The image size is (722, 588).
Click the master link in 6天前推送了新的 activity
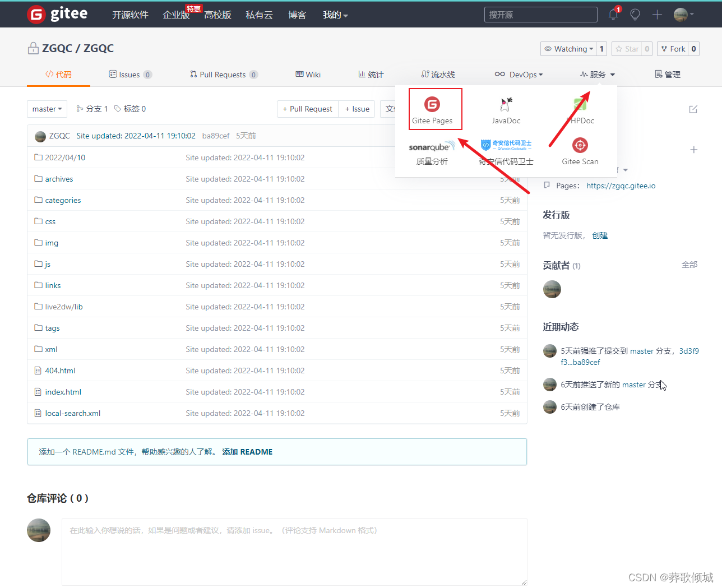point(634,385)
